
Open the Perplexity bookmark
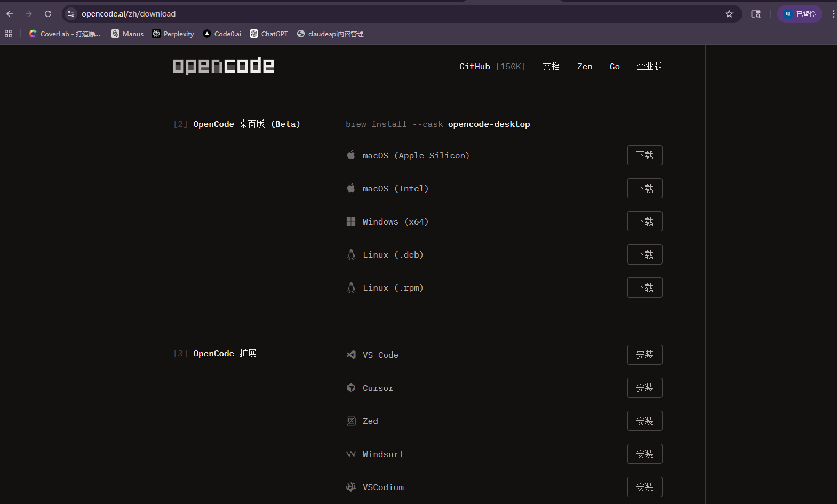tap(173, 34)
